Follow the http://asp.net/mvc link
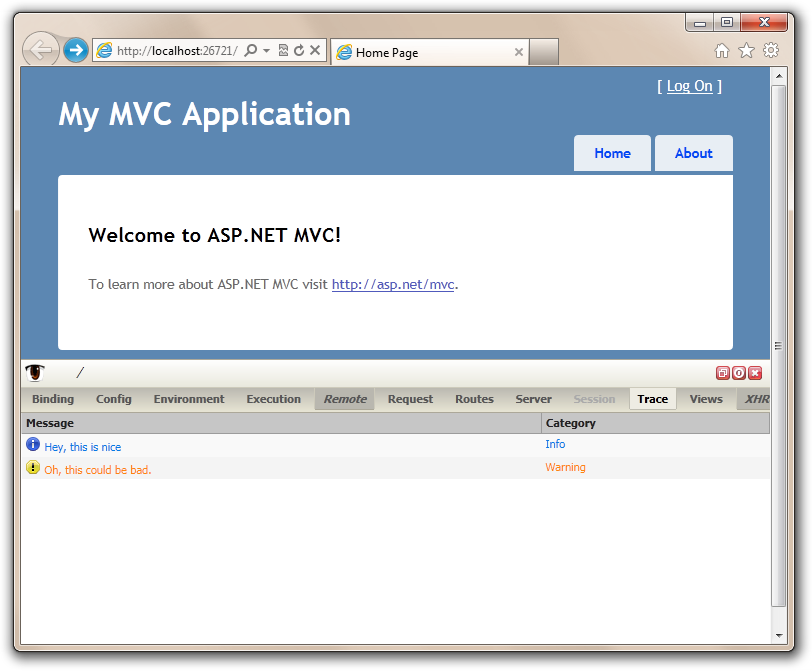The image size is (812, 671). [392, 284]
